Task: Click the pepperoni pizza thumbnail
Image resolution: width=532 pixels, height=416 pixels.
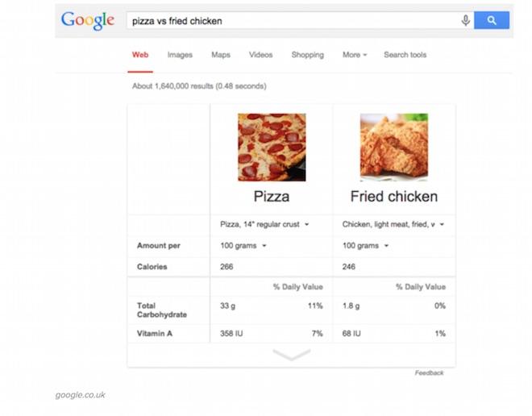Action: point(272,148)
